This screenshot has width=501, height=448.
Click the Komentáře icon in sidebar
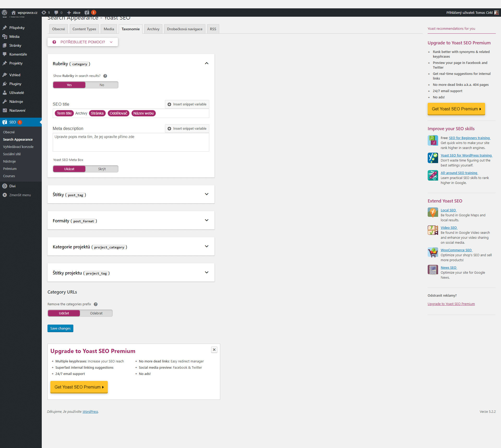click(x=5, y=54)
